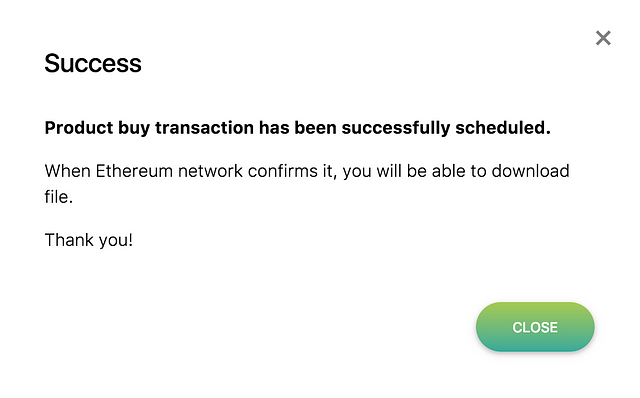Viewport: 640px width, 398px height.
Task: Click the words has been in bold line
Action: click(298, 128)
